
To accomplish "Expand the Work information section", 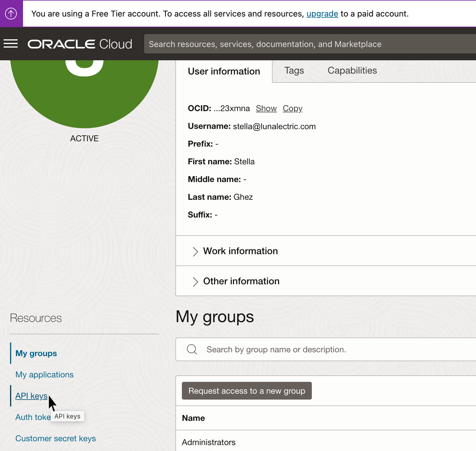I will pos(240,251).
